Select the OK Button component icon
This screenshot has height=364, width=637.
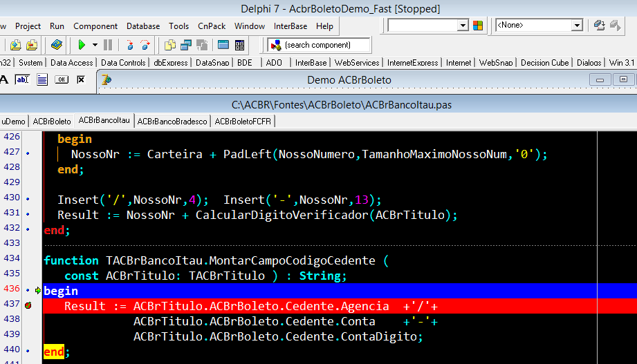[x=62, y=79]
